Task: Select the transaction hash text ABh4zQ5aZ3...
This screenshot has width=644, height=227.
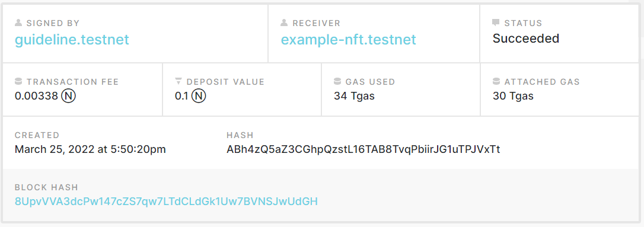Action: pyautogui.click(x=364, y=149)
